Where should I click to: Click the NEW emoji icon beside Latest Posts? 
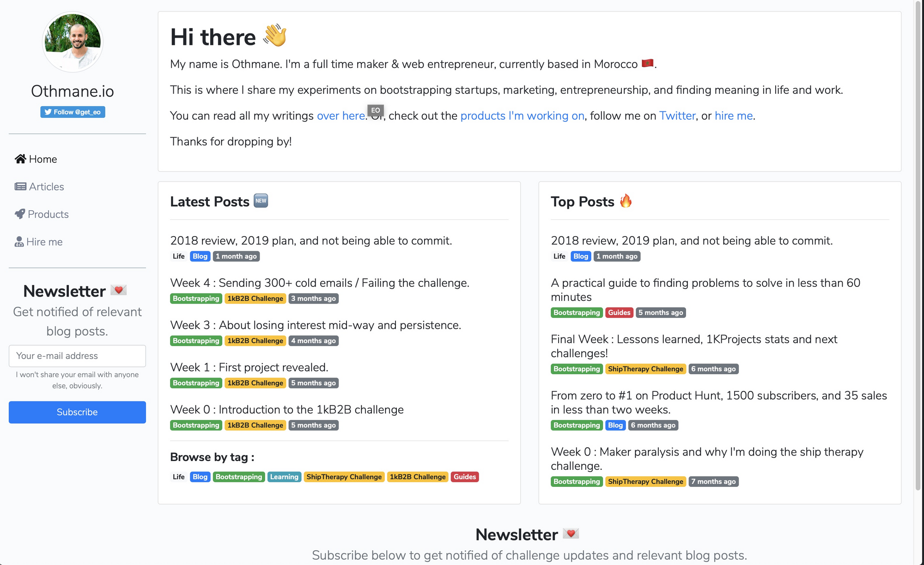click(x=261, y=201)
